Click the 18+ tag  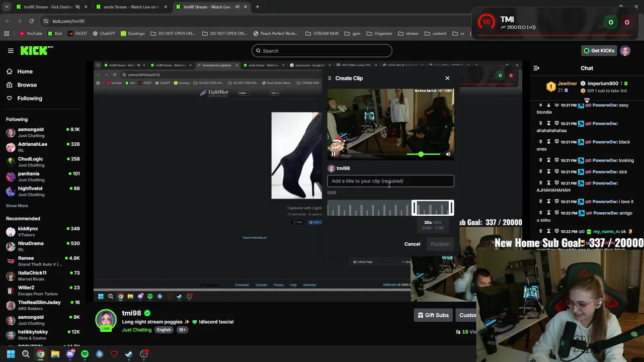tap(182, 330)
